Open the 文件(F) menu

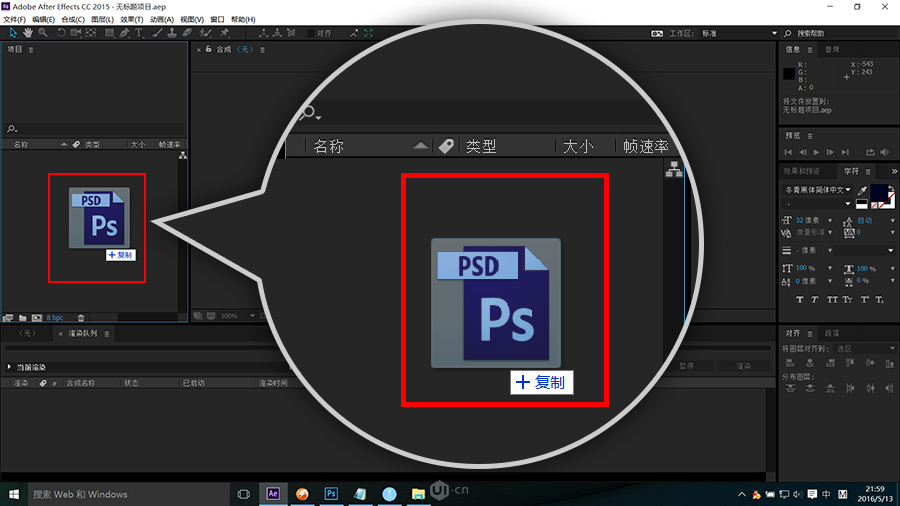tap(14, 20)
